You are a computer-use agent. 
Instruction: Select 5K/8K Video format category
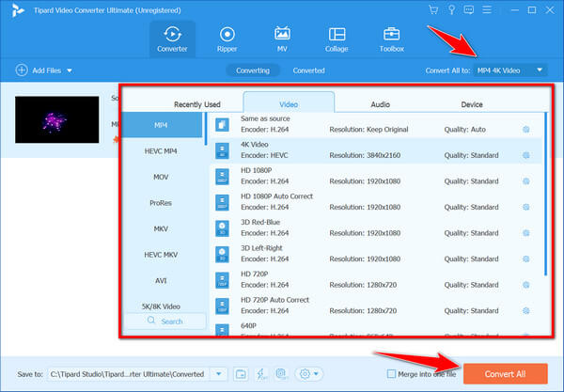(x=163, y=306)
